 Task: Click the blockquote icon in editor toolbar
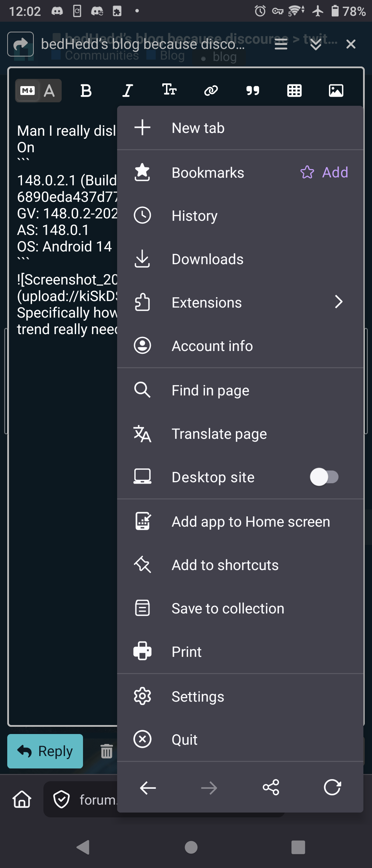pos(252,91)
